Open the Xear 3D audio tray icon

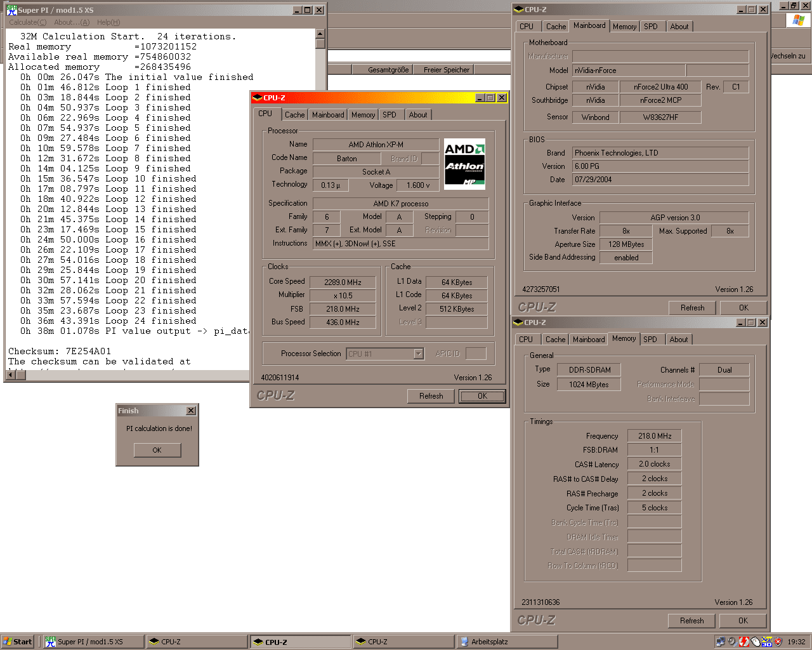click(x=767, y=642)
